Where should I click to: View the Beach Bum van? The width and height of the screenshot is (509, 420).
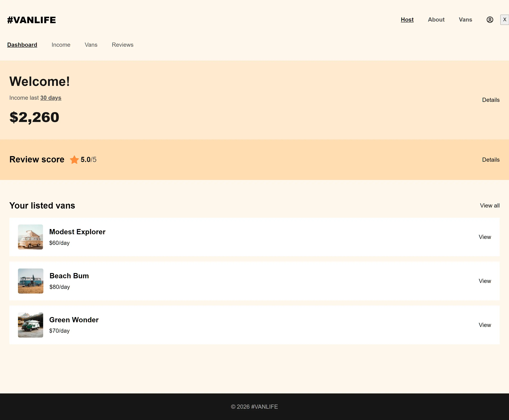(x=485, y=281)
